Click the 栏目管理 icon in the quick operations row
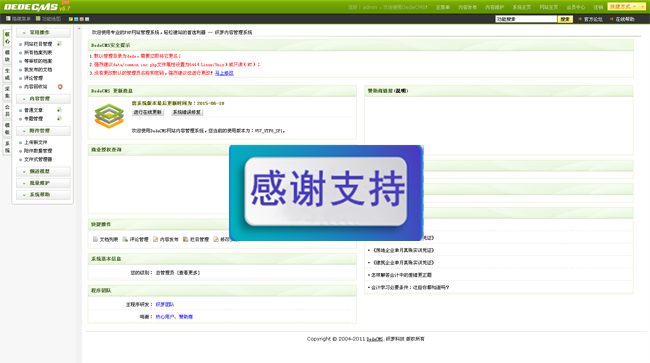The width and height of the screenshot is (650, 363). [x=186, y=239]
